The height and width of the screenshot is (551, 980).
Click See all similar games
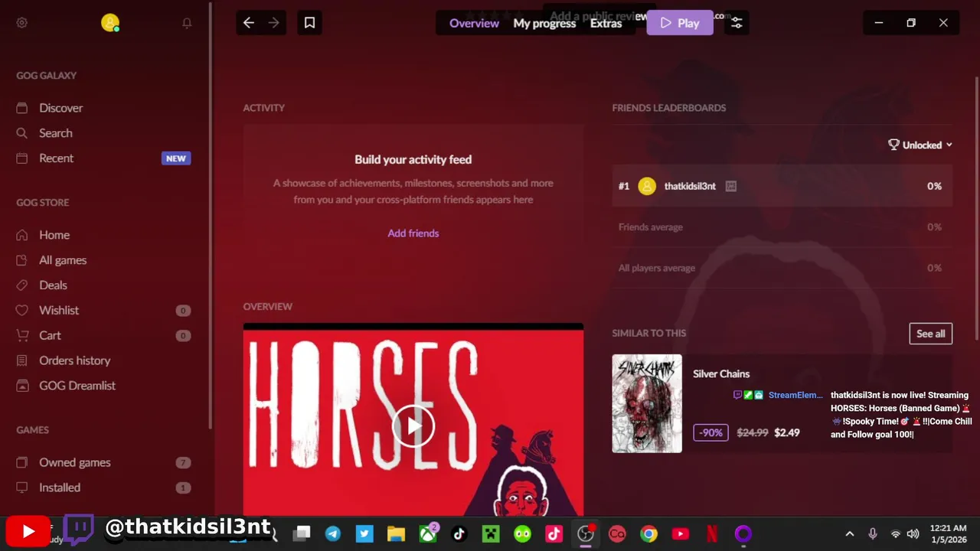click(x=930, y=334)
